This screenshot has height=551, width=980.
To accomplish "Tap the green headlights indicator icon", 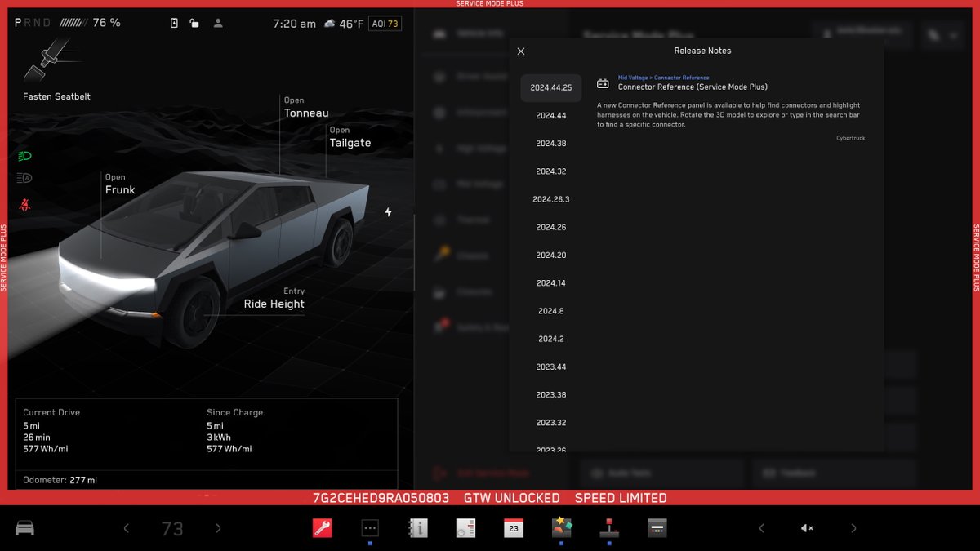I will click(x=24, y=155).
